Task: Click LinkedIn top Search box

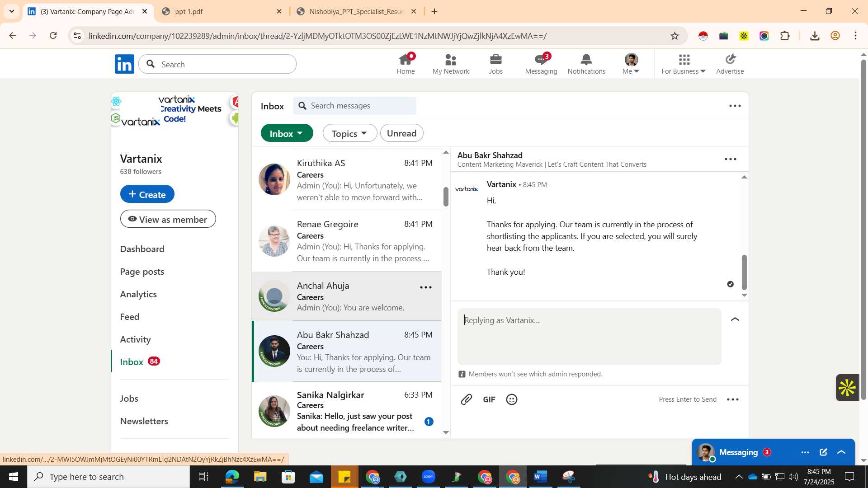Action: coord(217,64)
